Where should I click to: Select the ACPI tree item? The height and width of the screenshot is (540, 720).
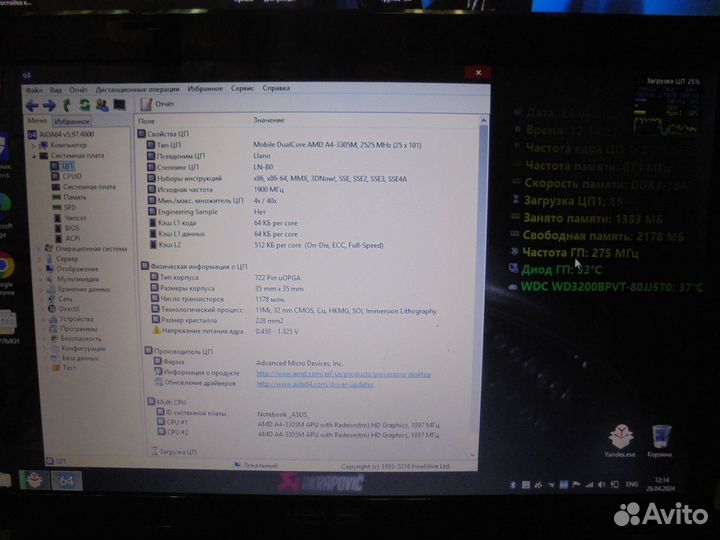(x=68, y=238)
